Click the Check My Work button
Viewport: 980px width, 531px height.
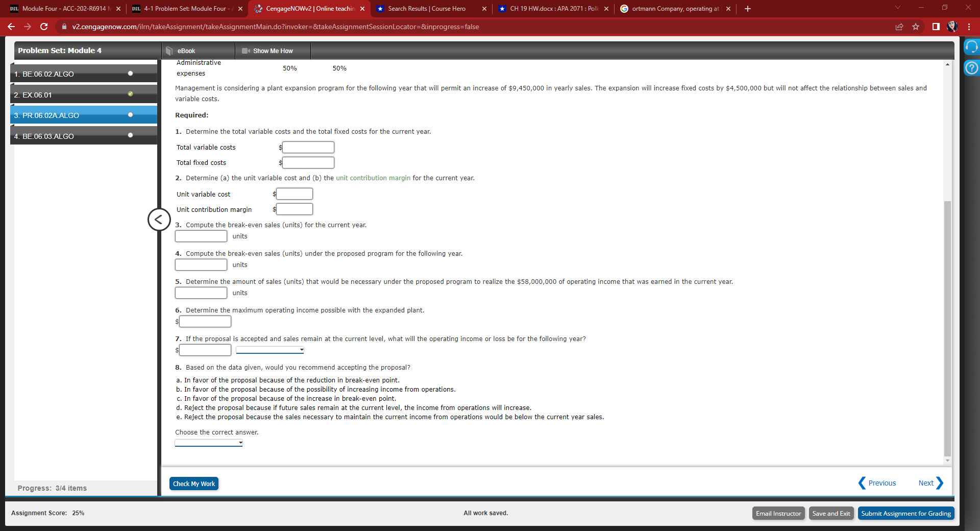point(193,484)
